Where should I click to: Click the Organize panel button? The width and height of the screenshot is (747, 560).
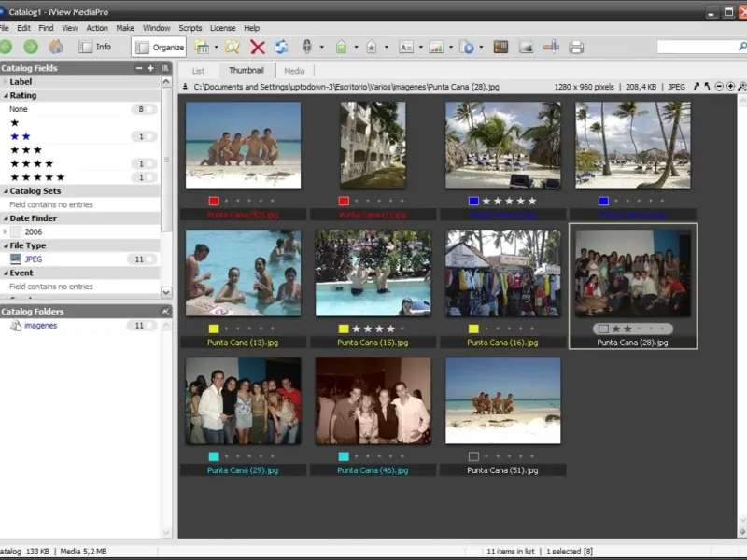pos(159,47)
